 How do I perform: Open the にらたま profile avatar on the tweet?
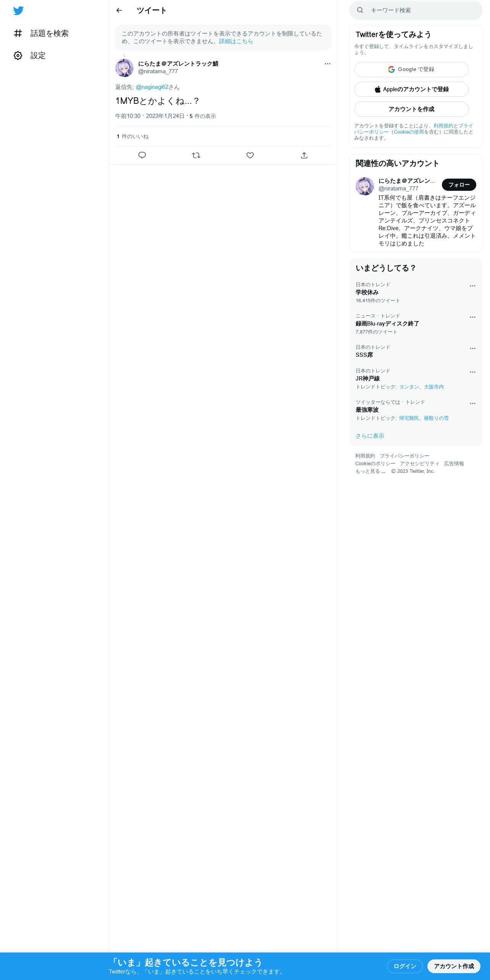pos(124,68)
